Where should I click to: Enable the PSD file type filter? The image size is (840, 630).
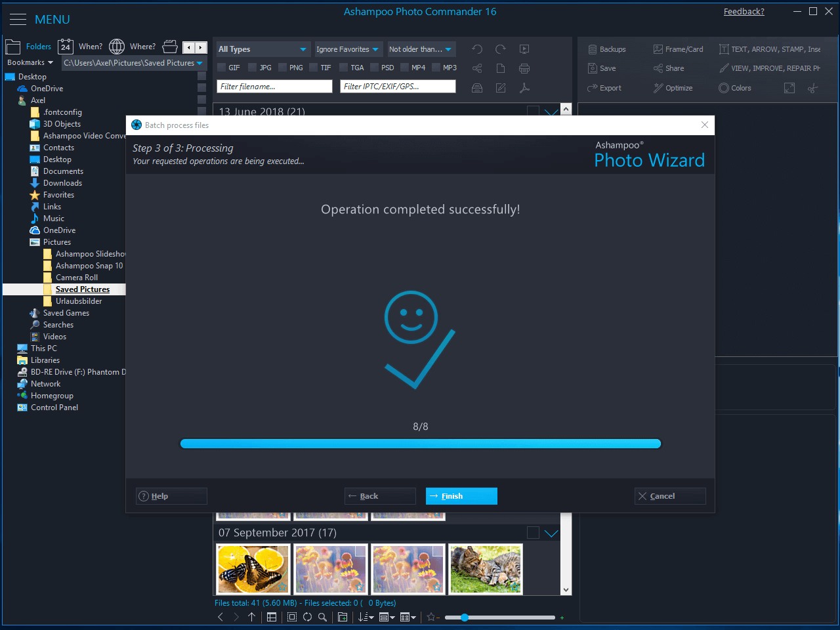[x=375, y=68]
